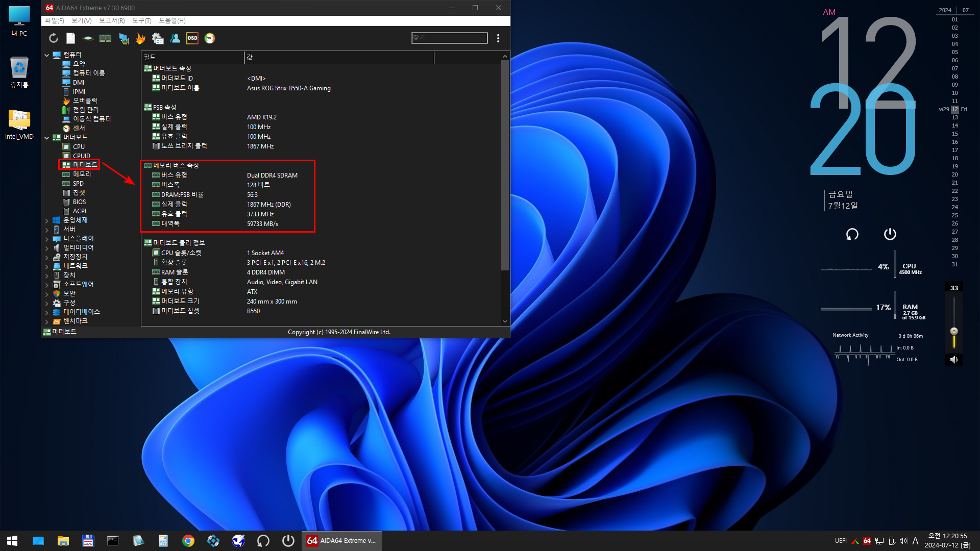Open the CPU chip tool icon
Viewport: 980px width, 551px height.
(x=88, y=38)
